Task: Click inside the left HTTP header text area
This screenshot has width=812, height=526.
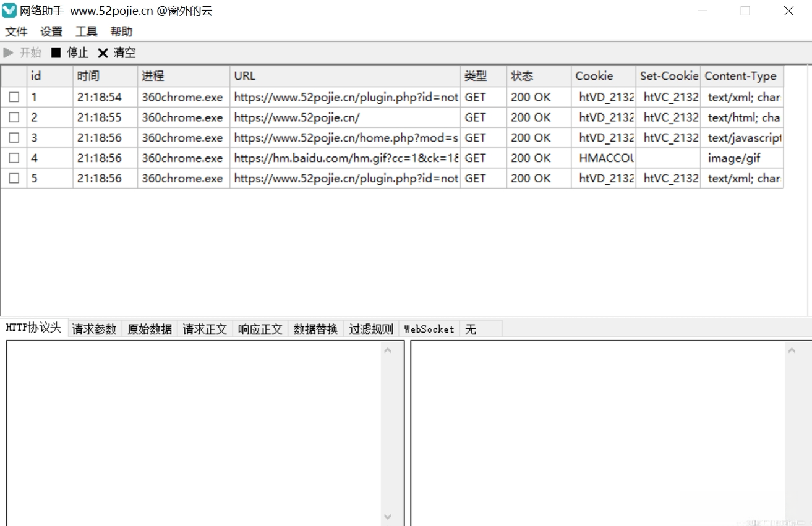Action: coord(194,433)
